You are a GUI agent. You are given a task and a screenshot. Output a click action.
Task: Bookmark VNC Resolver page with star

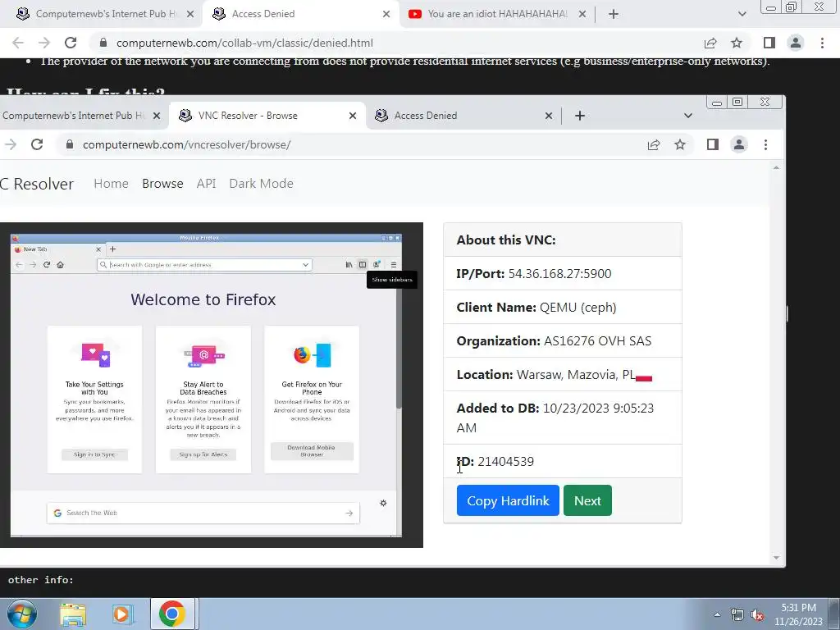tap(680, 144)
